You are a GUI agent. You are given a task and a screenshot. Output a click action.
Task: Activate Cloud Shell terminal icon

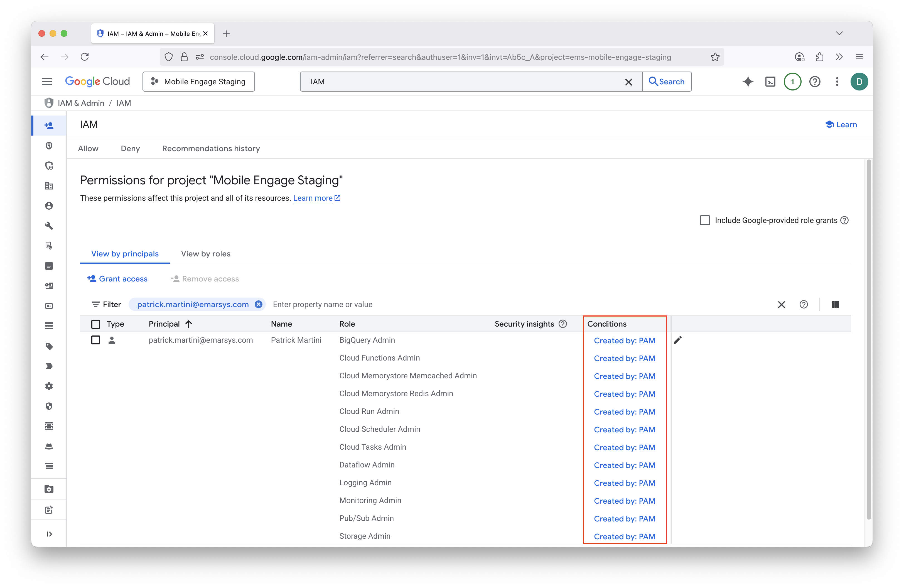(x=770, y=82)
